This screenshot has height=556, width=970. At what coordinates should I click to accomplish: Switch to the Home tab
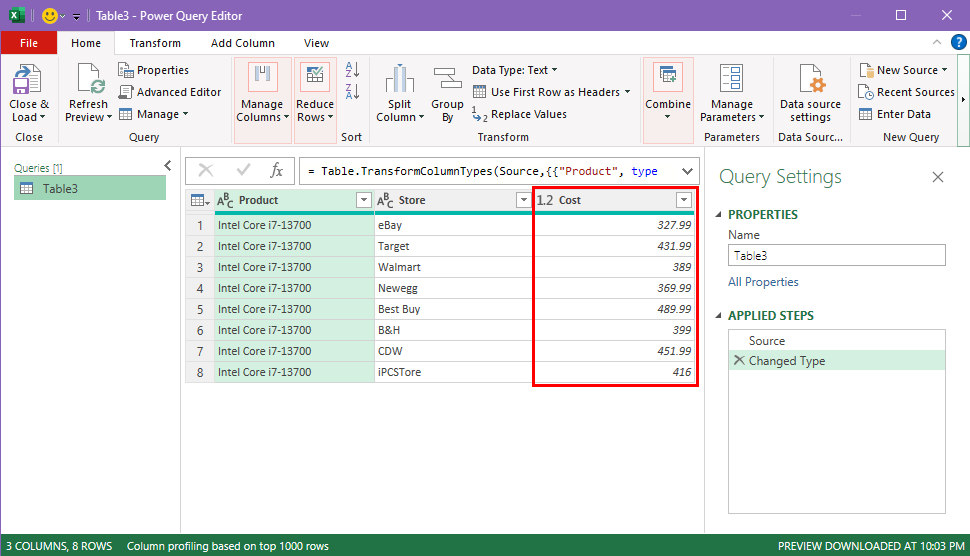pyautogui.click(x=86, y=43)
